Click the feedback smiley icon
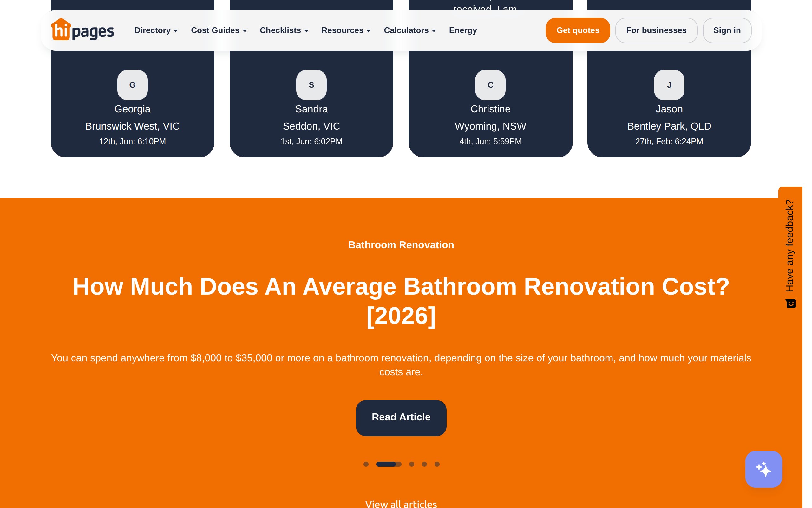This screenshot has width=812, height=508. (x=790, y=304)
